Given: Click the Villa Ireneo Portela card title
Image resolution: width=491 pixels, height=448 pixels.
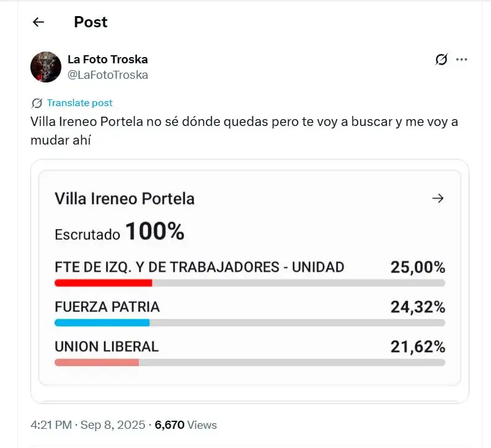Looking at the screenshot, I should (x=125, y=199).
